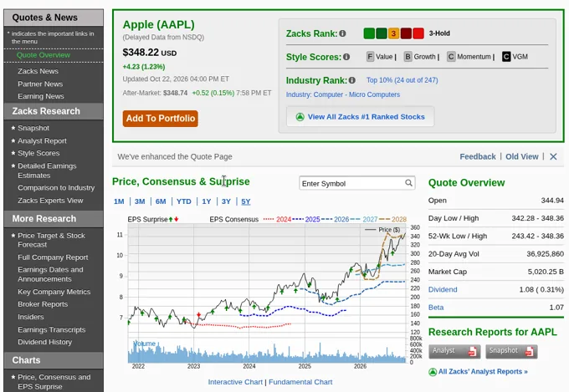Click the Style Scores info icon

coord(346,57)
